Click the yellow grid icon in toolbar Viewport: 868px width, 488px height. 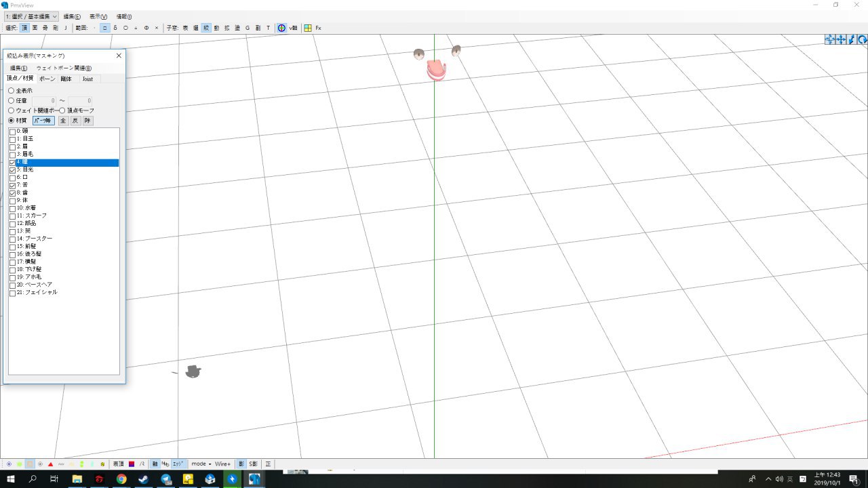pos(308,28)
